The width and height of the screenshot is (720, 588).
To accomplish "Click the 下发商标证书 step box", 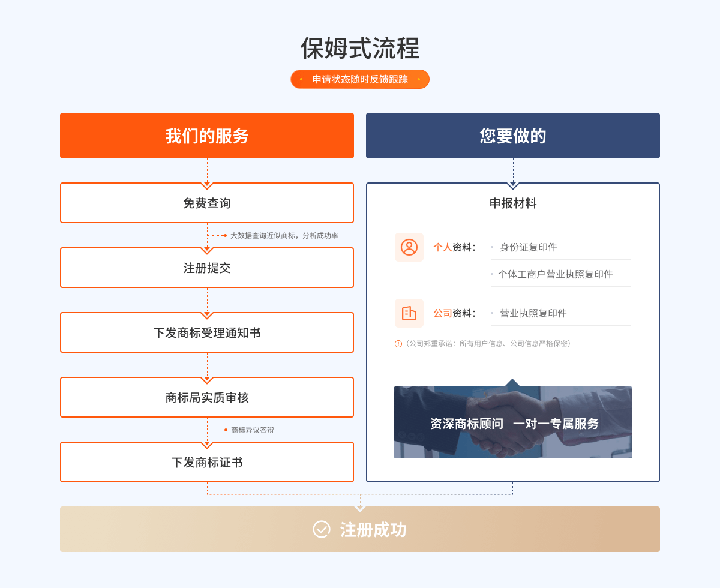I will (x=207, y=463).
